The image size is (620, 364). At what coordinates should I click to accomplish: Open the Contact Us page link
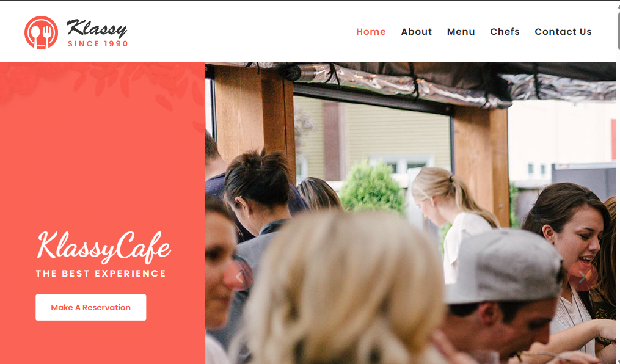pos(563,32)
